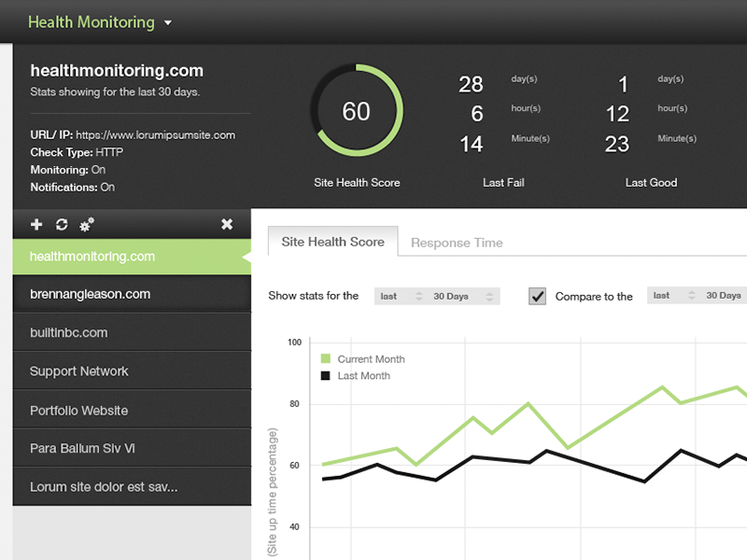Click the Site Health Score circular gauge
This screenshot has height=560, width=747.
click(x=357, y=111)
